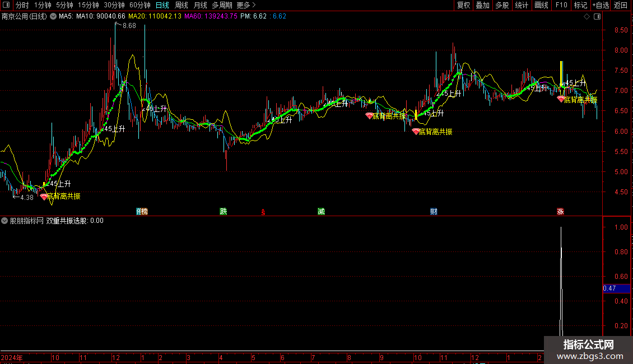This screenshot has height=364, width=633.
Task: Open the 更多 periods expander
Action: 246,5
